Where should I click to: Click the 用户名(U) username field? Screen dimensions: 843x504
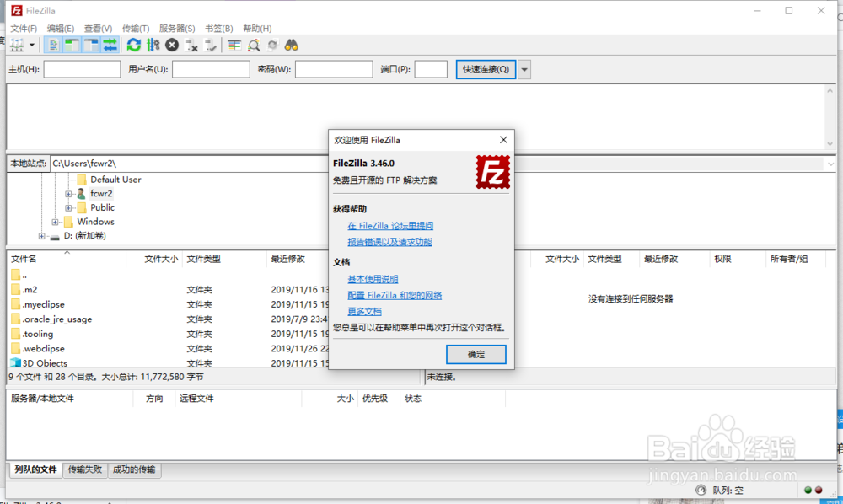(x=211, y=69)
